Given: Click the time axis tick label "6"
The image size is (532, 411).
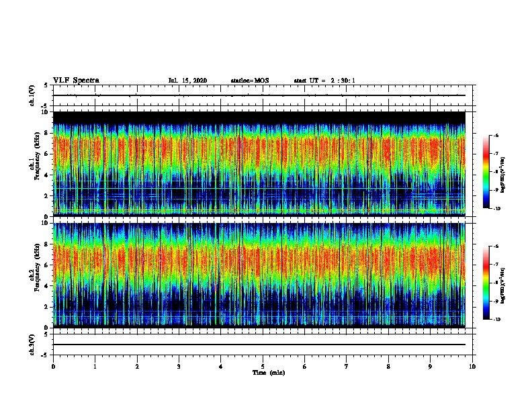Looking at the screenshot, I should pos(305,367).
